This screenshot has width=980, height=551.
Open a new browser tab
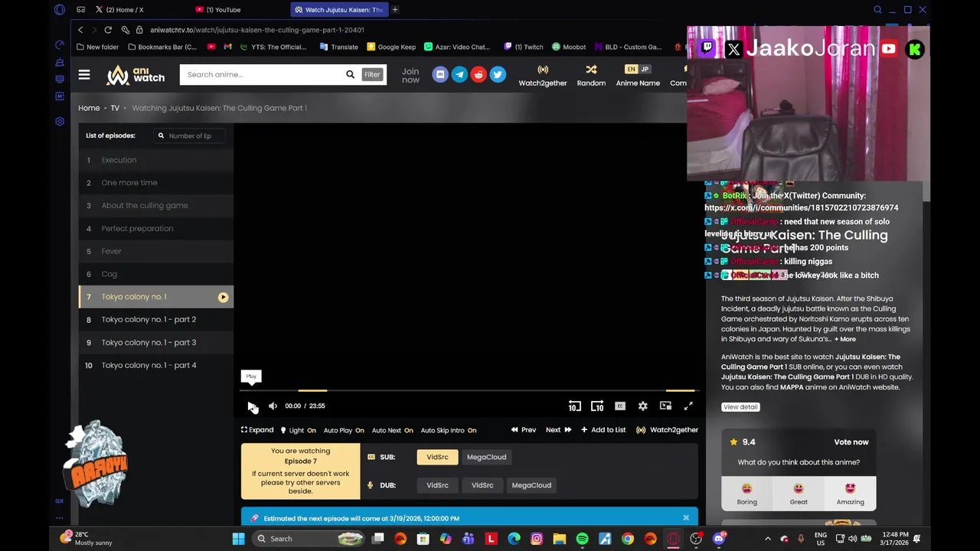tap(395, 10)
